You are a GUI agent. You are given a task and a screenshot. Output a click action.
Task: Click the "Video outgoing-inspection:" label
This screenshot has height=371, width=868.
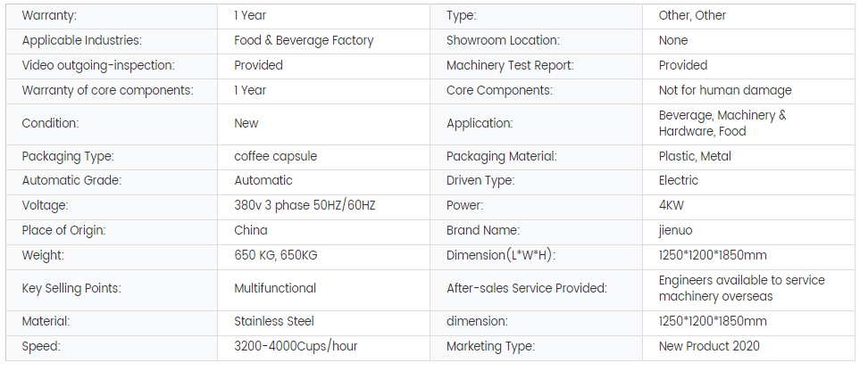[97, 66]
